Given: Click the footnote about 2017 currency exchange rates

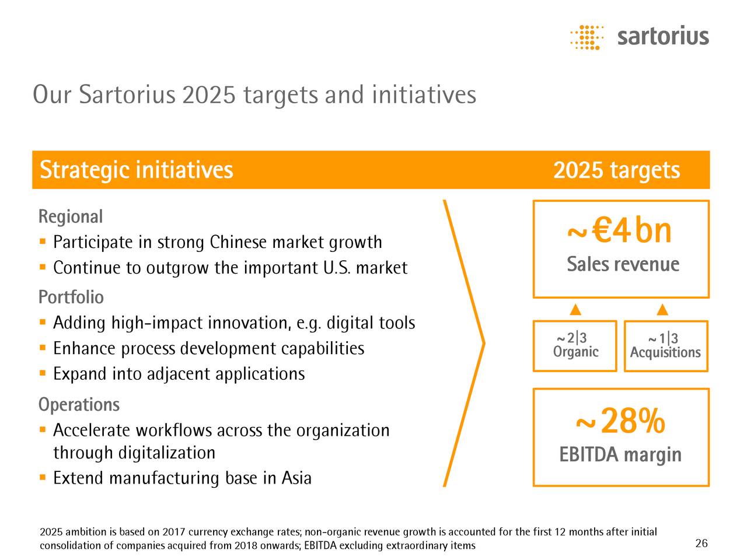Looking at the screenshot, I should click(x=348, y=538).
